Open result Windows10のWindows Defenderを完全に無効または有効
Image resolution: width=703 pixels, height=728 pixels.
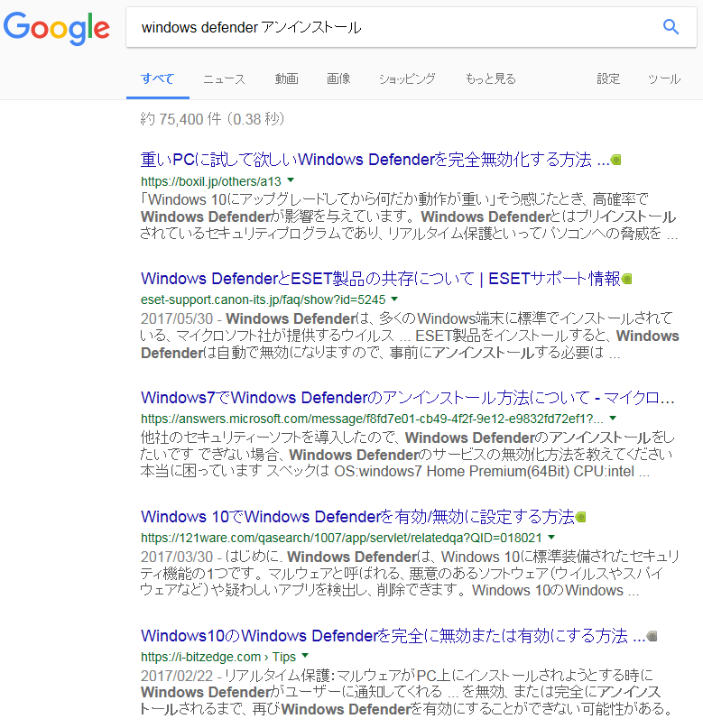(393, 636)
